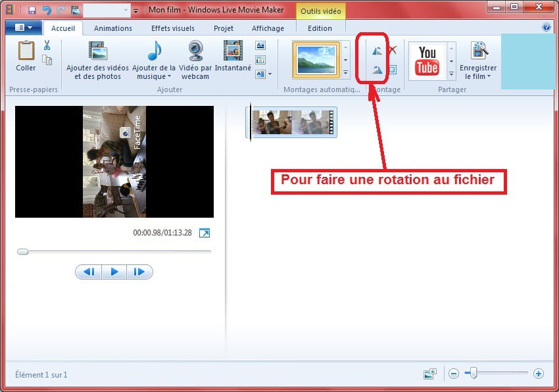Step forward one frame
Image resolution: width=559 pixels, height=392 pixels.
[139, 272]
